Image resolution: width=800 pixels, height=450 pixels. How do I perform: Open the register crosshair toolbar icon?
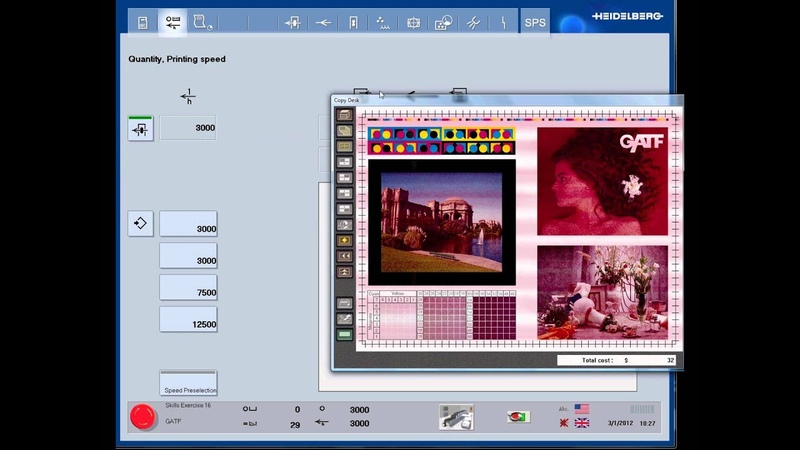pyautogui.click(x=413, y=22)
